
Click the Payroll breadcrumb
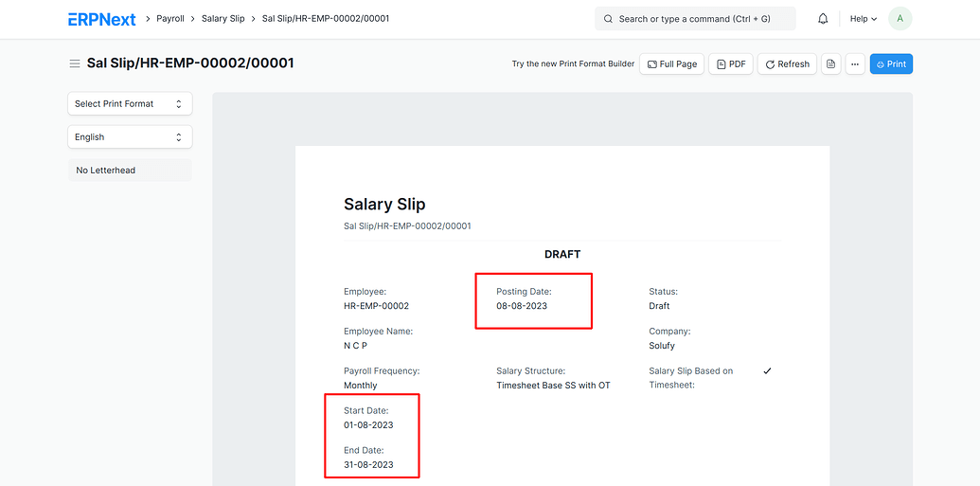(x=170, y=19)
